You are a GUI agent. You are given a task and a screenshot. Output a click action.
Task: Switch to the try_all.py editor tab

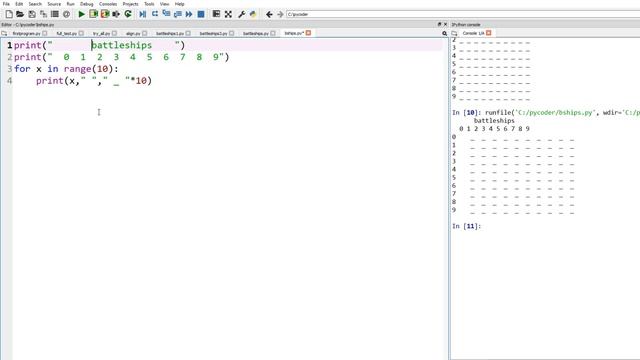101,33
